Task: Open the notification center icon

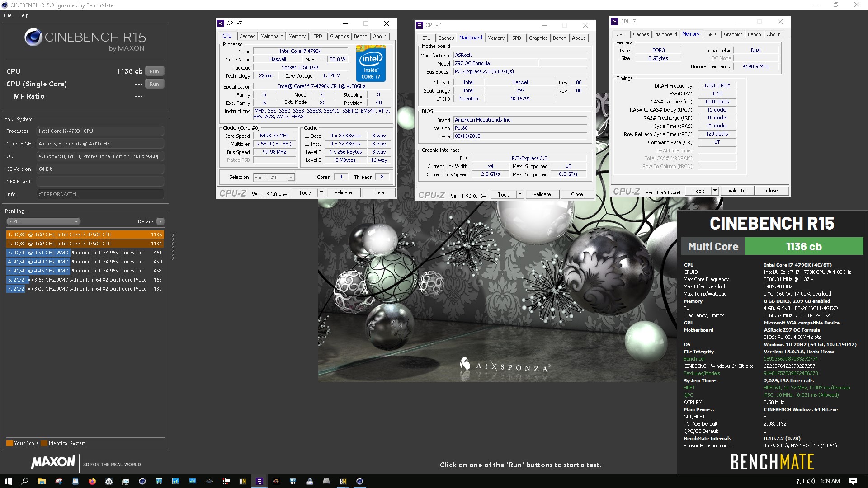Action: click(853, 481)
